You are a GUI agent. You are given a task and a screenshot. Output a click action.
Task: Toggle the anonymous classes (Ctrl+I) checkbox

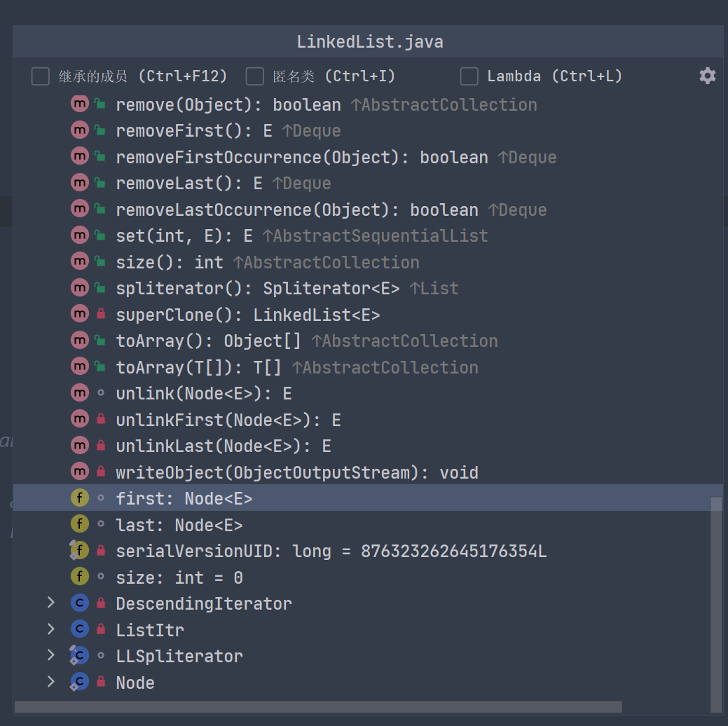pyautogui.click(x=255, y=76)
